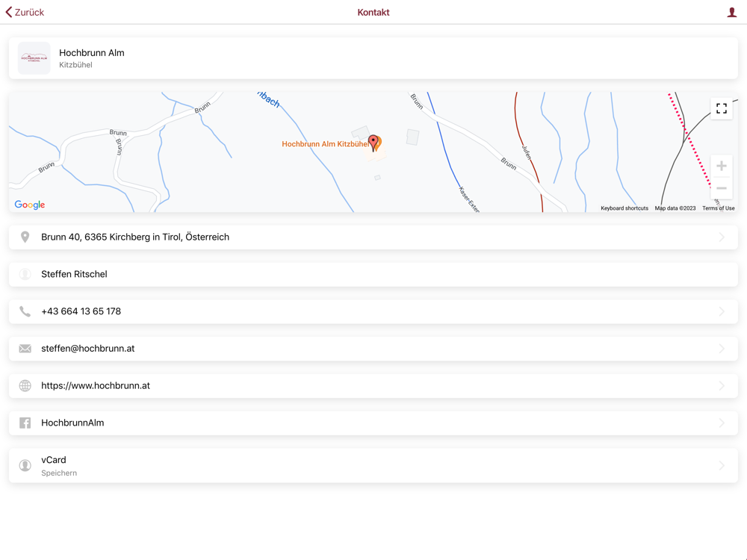Click the Kontakt page title

point(373,13)
